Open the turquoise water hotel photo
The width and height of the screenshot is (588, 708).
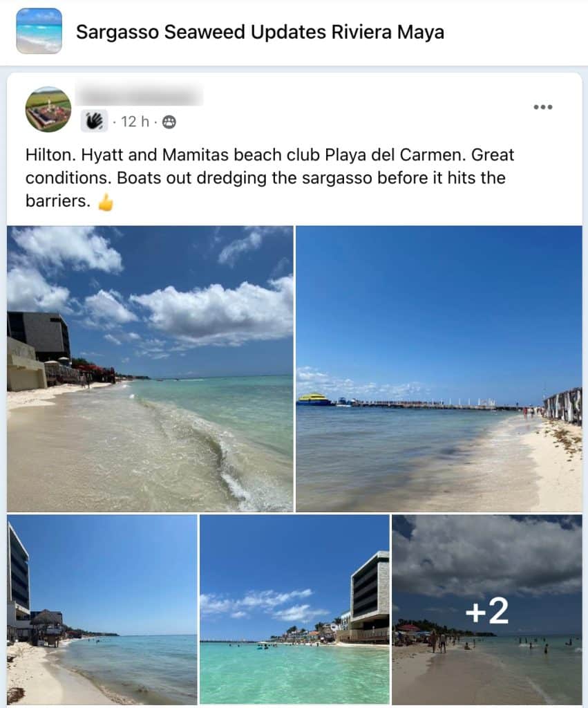294,610
